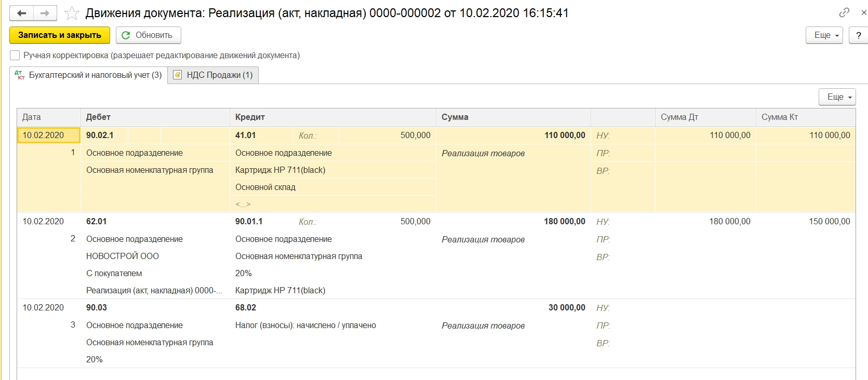Open help with the question mark button
This screenshot has height=380, width=868.
click(x=858, y=35)
